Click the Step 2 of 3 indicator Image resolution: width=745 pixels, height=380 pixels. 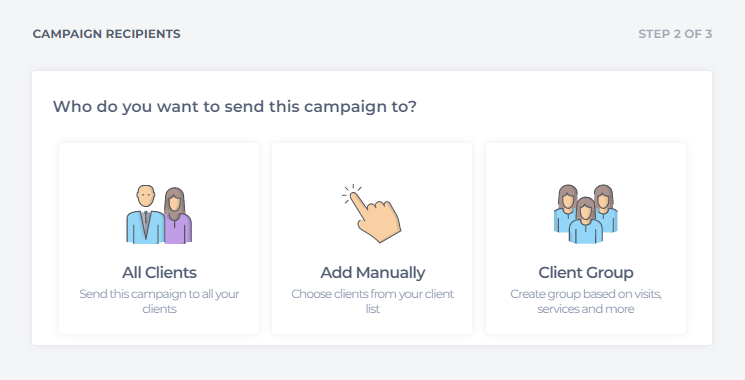[x=675, y=34]
